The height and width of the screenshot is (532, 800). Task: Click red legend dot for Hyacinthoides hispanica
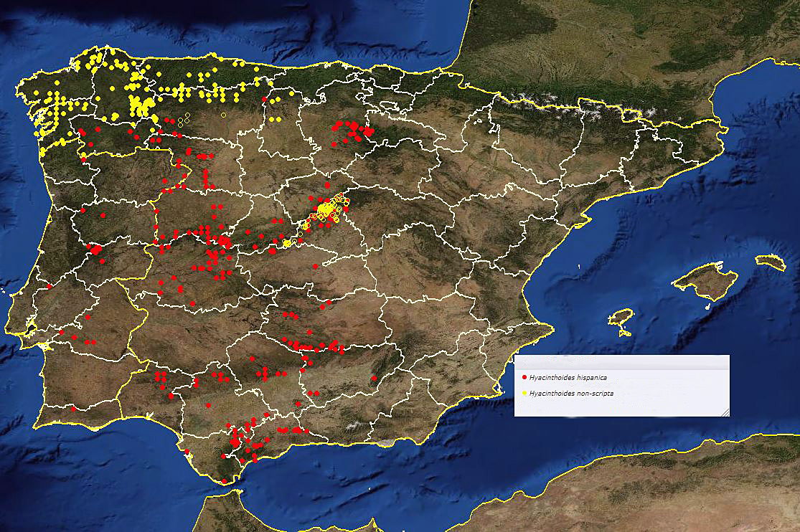524,377
